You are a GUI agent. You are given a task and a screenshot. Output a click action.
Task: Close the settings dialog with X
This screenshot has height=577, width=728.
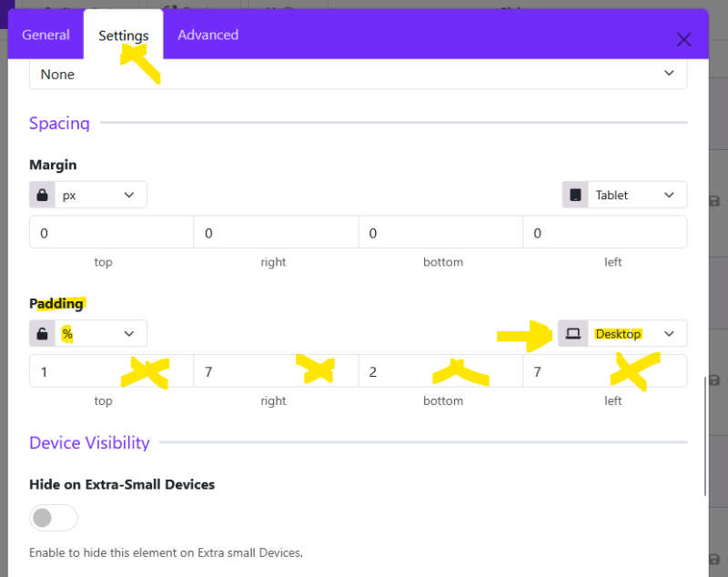684,39
